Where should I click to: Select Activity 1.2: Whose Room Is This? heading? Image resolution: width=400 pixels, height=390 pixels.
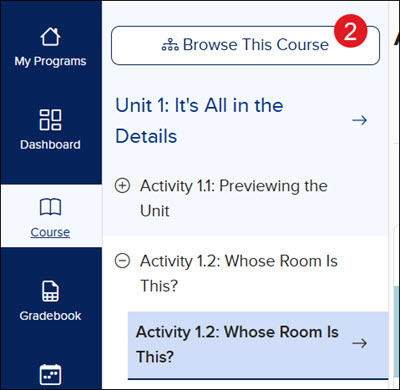(239, 273)
